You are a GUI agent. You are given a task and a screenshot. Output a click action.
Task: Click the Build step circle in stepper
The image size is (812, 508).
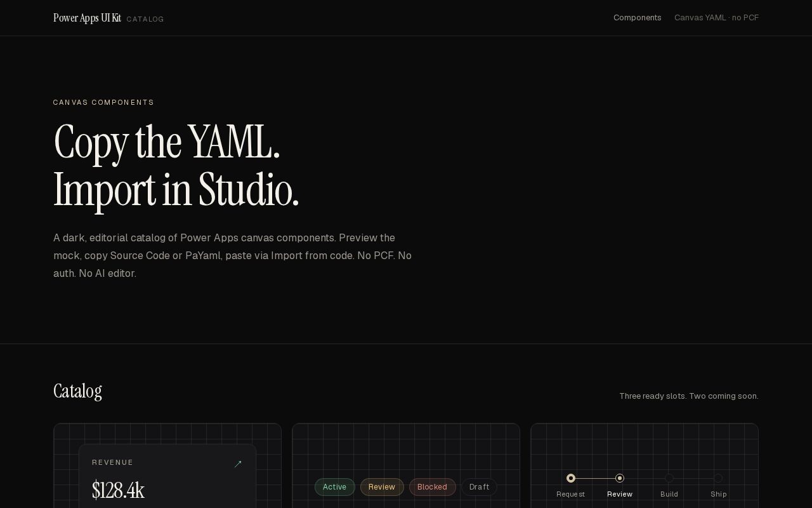[669, 478]
